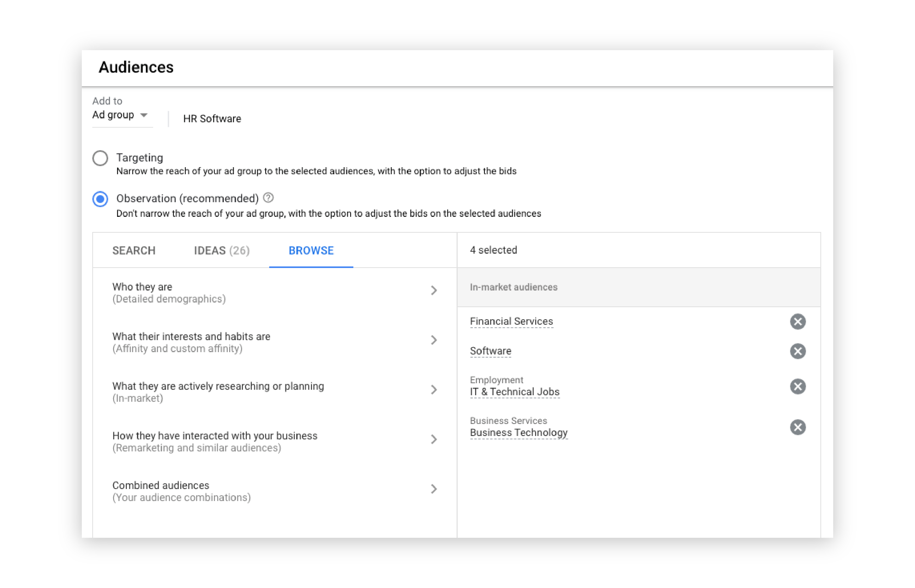Expand interests and habits chevron
The height and width of the screenshot is (588, 915).
pos(434,340)
